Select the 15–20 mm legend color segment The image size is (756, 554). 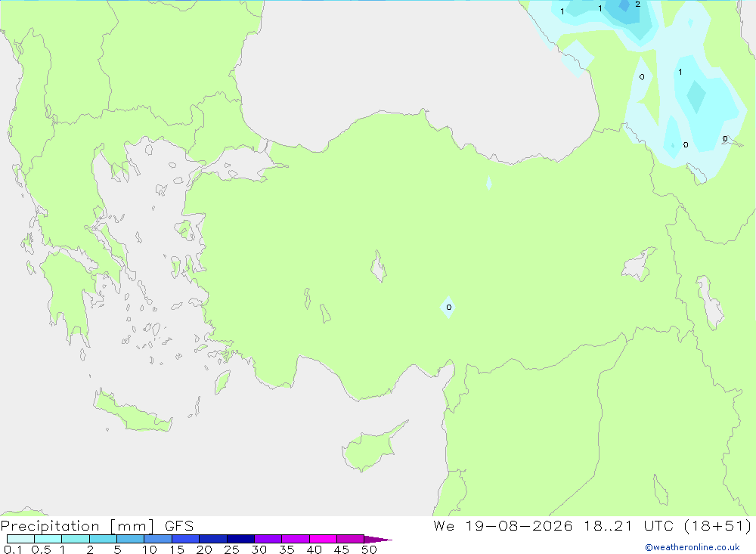186,539
